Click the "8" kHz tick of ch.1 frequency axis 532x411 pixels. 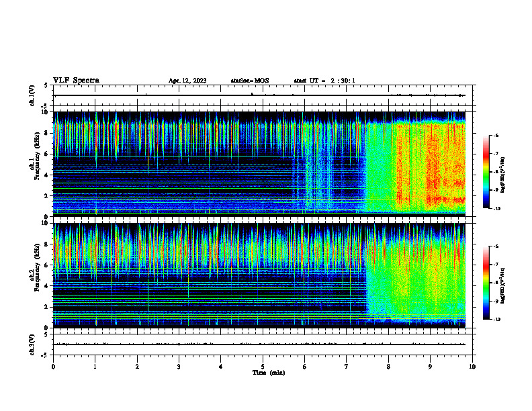click(x=48, y=133)
